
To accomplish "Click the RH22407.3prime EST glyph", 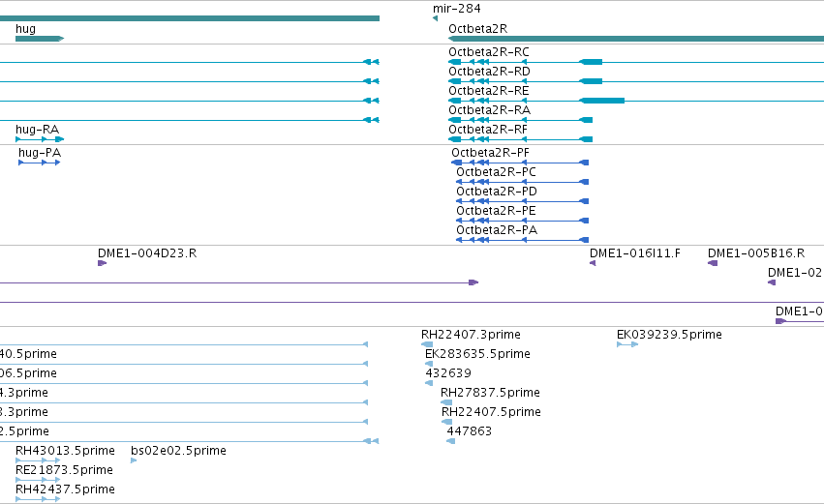I will point(427,344).
